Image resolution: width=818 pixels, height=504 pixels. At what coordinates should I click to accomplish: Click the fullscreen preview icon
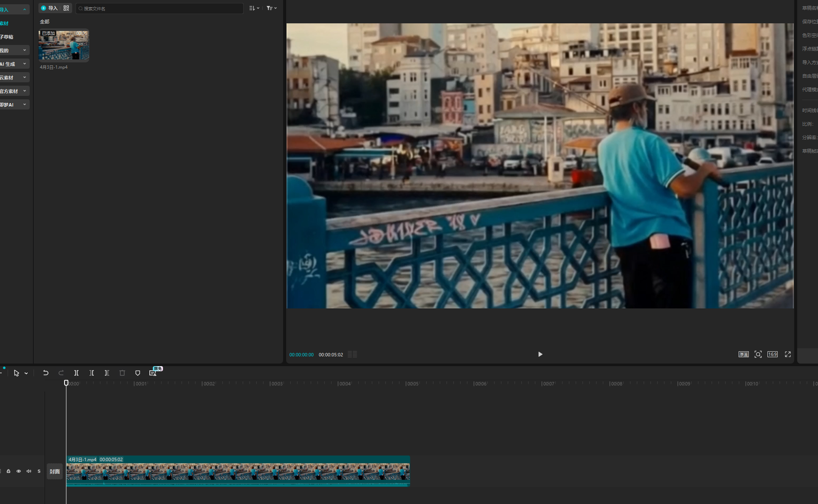tap(787, 354)
